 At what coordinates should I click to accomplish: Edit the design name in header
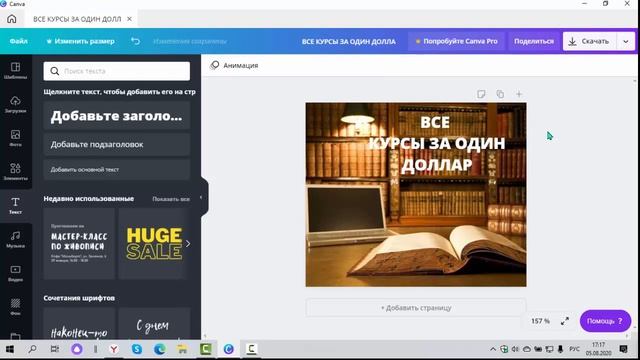(x=349, y=41)
